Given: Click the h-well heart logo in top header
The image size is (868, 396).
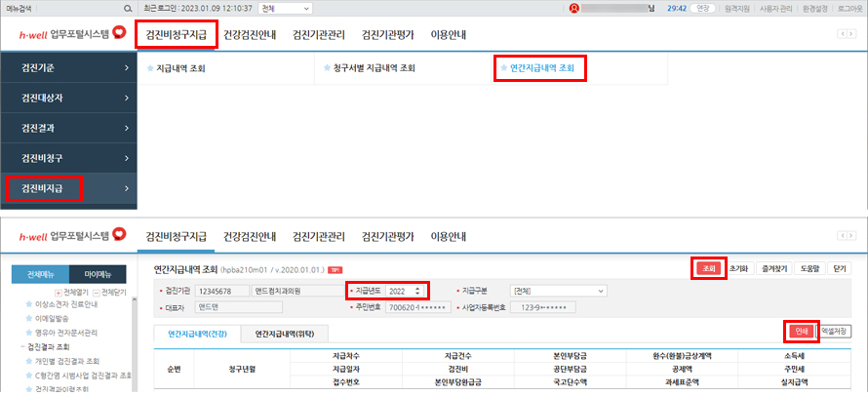Looking at the screenshot, I should click(119, 35).
